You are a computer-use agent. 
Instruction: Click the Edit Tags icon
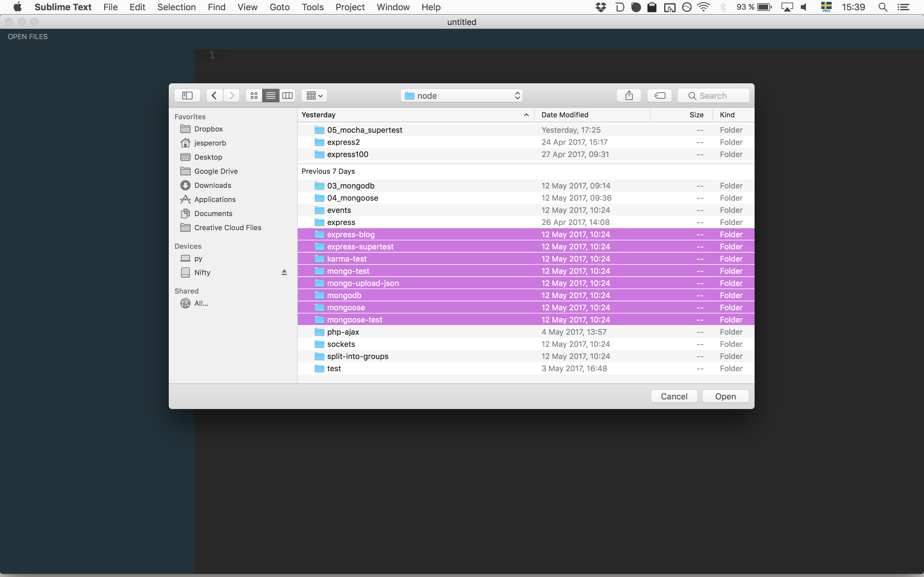click(x=659, y=96)
